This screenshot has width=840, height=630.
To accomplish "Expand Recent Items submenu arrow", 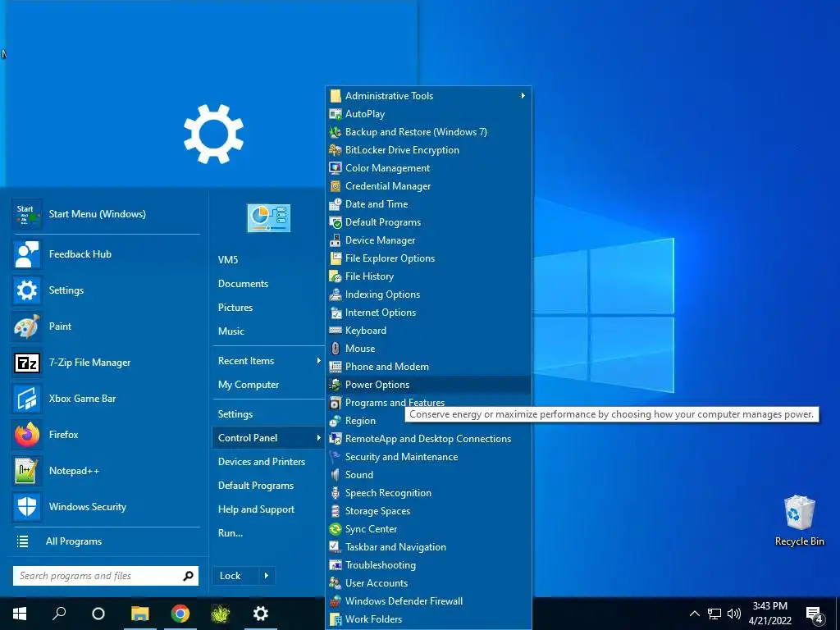I will click(319, 361).
